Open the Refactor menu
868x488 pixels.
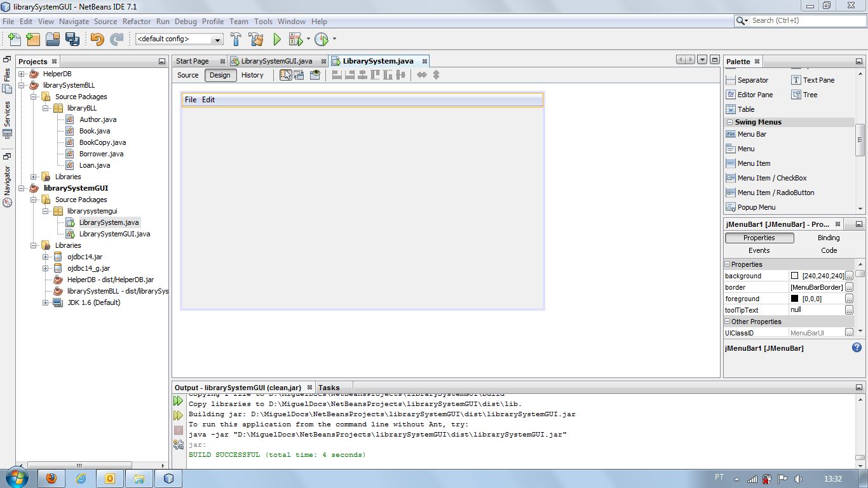(137, 21)
